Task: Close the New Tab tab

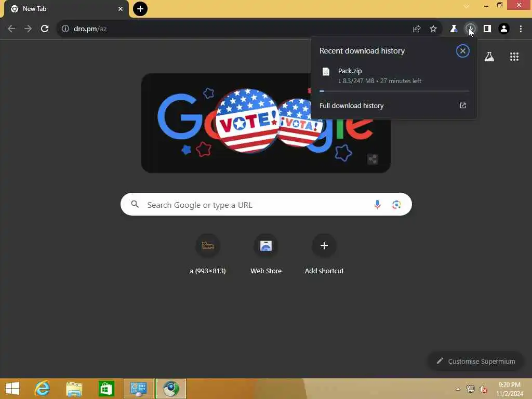Action: pos(121,9)
